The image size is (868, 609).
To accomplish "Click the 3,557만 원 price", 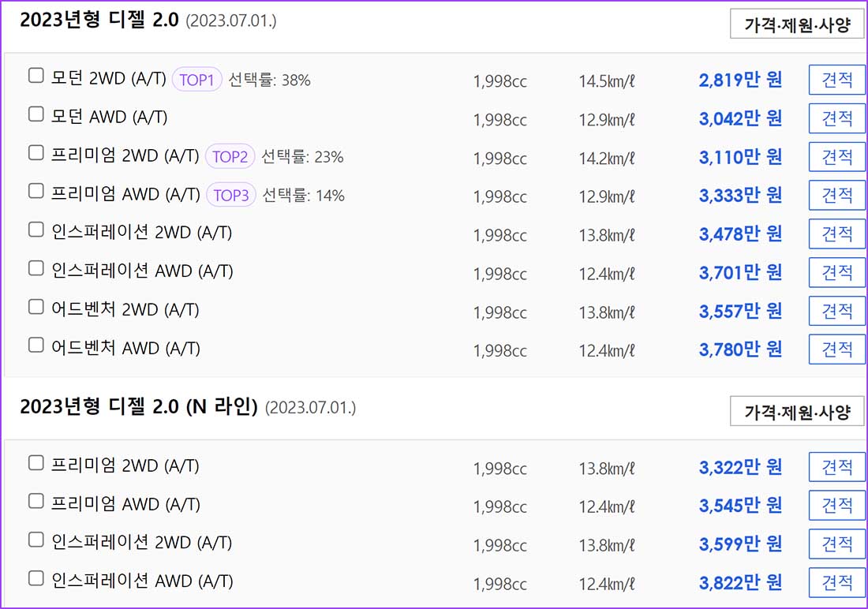I will (740, 311).
